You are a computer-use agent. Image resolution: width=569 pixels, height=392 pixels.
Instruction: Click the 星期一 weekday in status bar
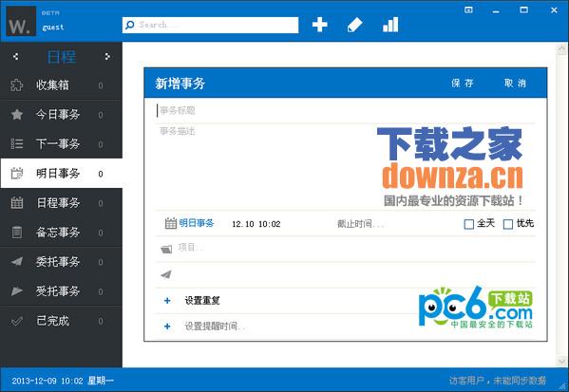click(101, 381)
